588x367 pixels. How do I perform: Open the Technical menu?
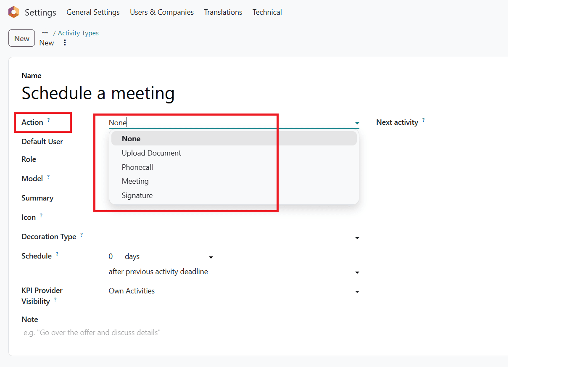pyautogui.click(x=267, y=12)
